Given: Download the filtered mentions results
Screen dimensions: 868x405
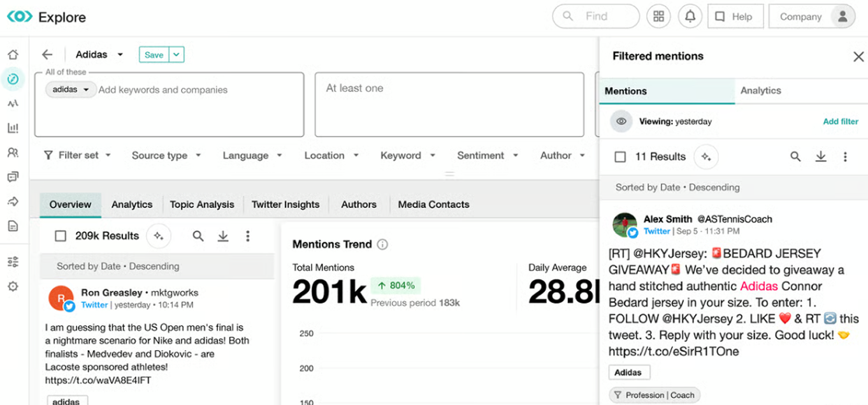Looking at the screenshot, I should [x=821, y=156].
